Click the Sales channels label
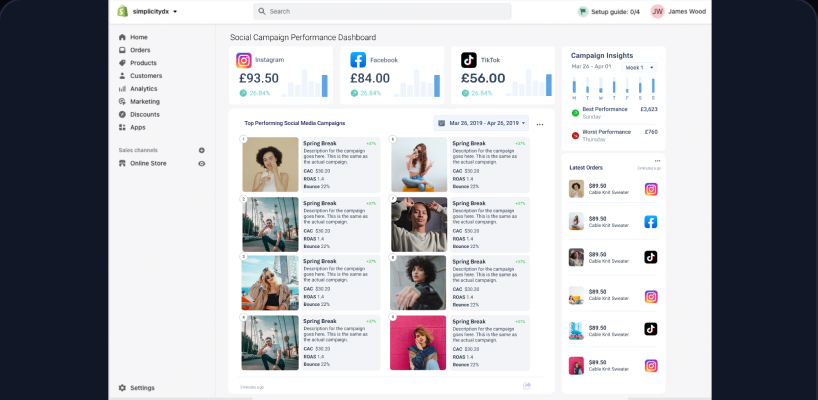This screenshot has width=818, height=400. [x=138, y=150]
